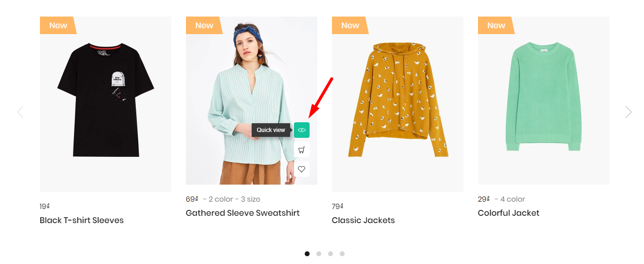The width and height of the screenshot is (644, 264).
Task: Click New badge on Colorful Jacket
Action: [x=496, y=25]
